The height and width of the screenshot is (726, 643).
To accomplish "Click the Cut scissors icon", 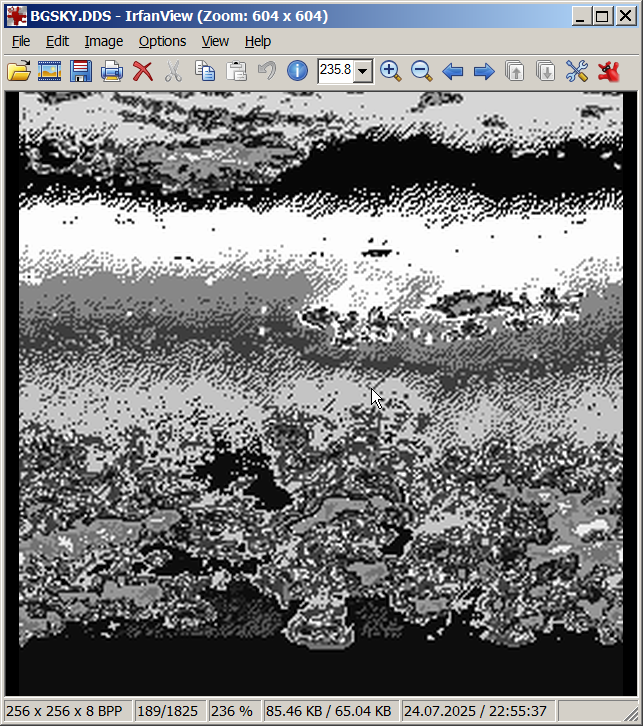I will (174, 71).
